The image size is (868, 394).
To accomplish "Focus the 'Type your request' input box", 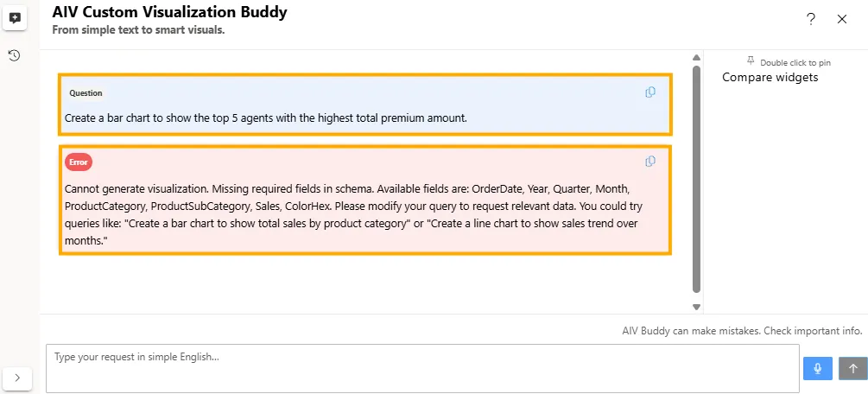I will tap(421, 368).
